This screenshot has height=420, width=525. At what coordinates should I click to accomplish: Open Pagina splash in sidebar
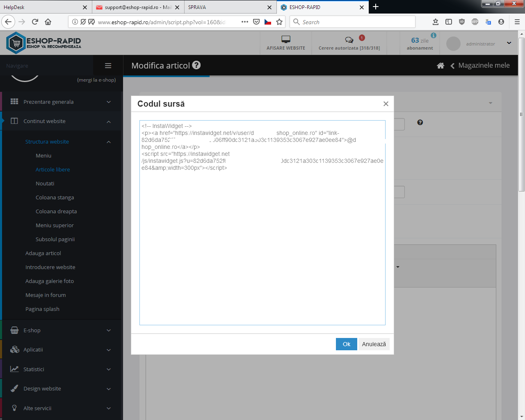(x=42, y=309)
